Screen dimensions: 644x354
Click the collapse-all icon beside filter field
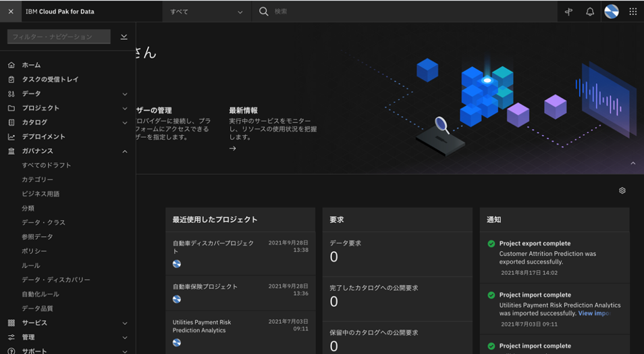pos(124,37)
